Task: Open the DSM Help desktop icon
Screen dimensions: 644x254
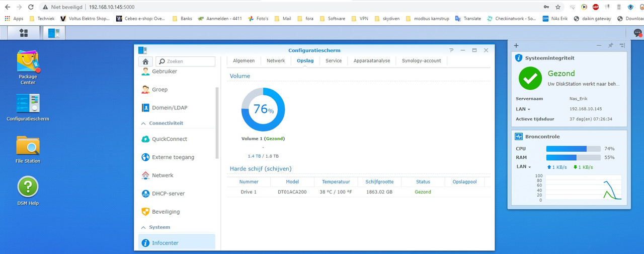Action: (x=28, y=190)
